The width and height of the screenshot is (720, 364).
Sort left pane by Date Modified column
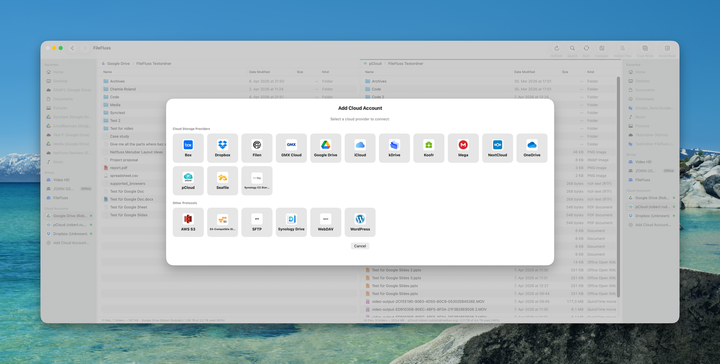click(x=259, y=72)
